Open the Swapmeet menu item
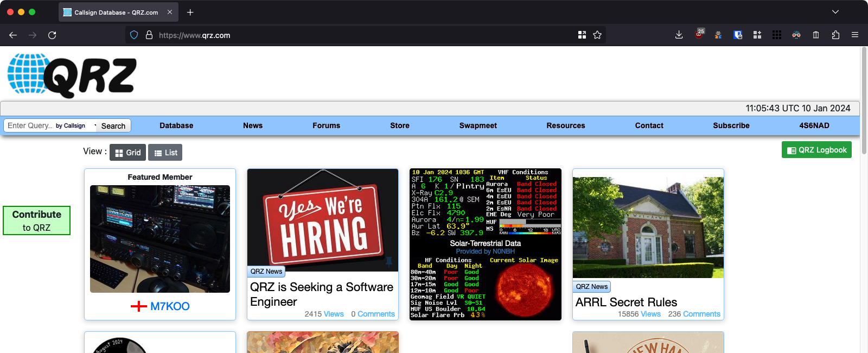 click(x=478, y=125)
